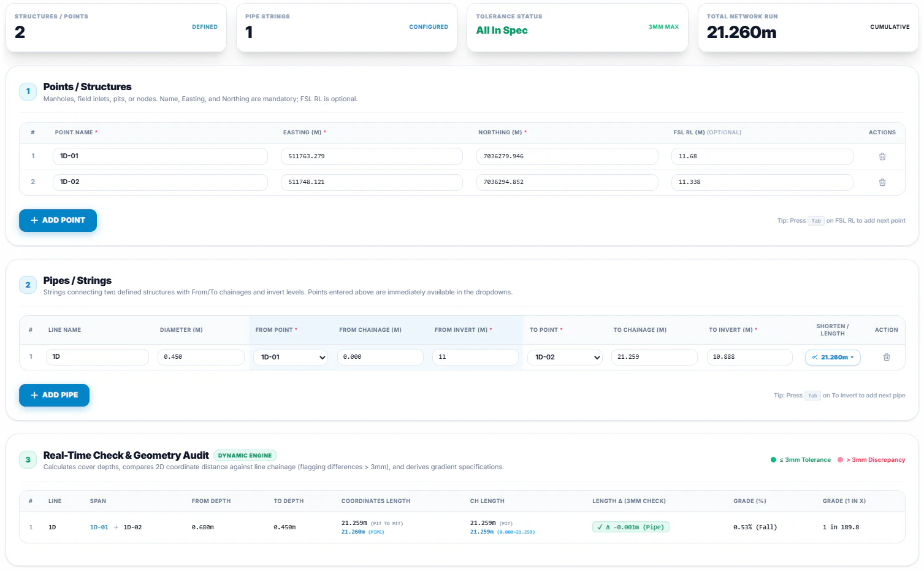Remove pipe line 1D with trash icon
This screenshot has width=924, height=571.
[887, 357]
